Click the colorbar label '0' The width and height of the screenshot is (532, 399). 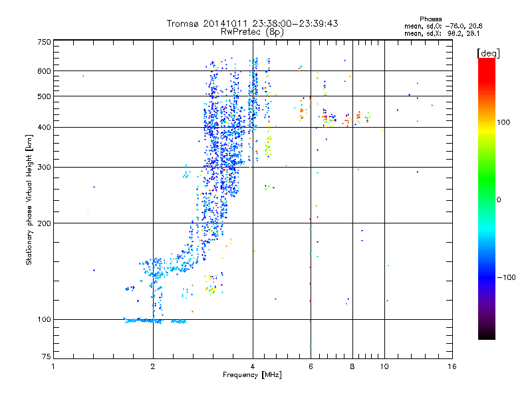[499, 200]
